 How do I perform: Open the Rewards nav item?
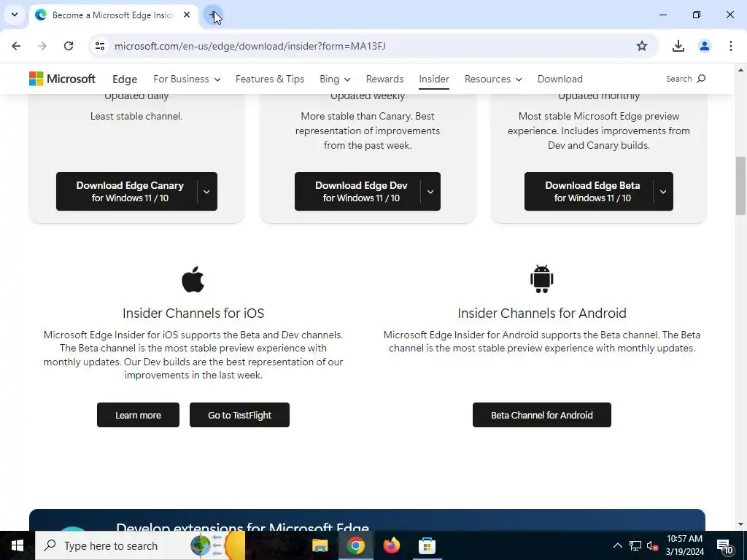tap(384, 79)
